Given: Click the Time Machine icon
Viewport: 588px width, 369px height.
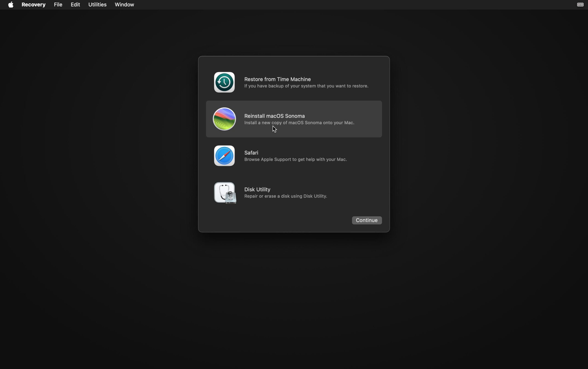Looking at the screenshot, I should pos(224,82).
